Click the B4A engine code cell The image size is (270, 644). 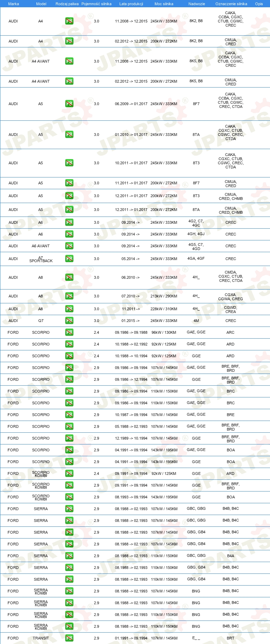(x=231, y=556)
